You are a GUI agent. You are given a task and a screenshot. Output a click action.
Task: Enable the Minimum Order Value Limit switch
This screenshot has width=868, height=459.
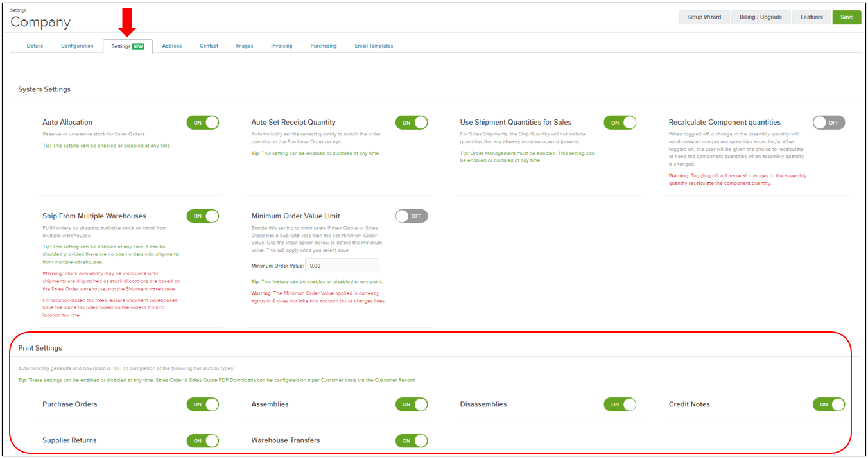(x=412, y=216)
